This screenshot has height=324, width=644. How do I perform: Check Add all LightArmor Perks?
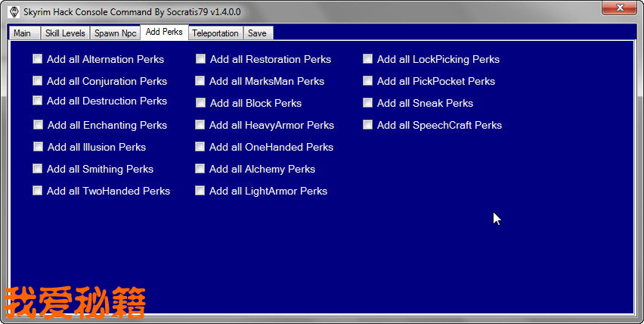click(x=200, y=191)
